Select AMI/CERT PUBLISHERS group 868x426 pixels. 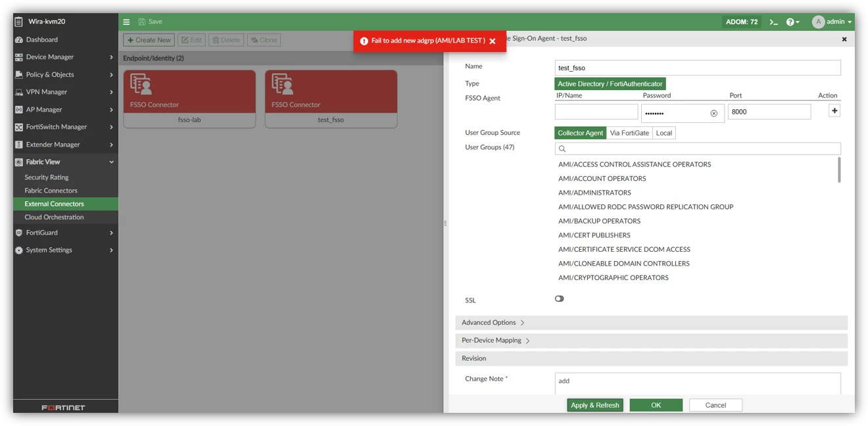(x=594, y=235)
